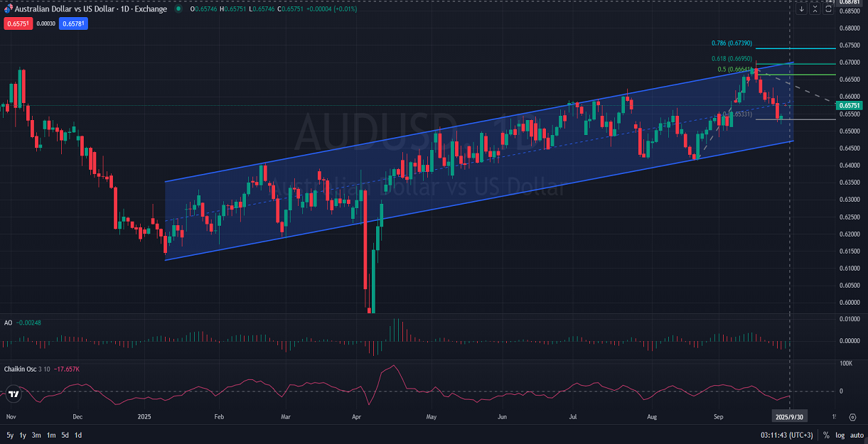Click the green market status dot

(x=178, y=9)
